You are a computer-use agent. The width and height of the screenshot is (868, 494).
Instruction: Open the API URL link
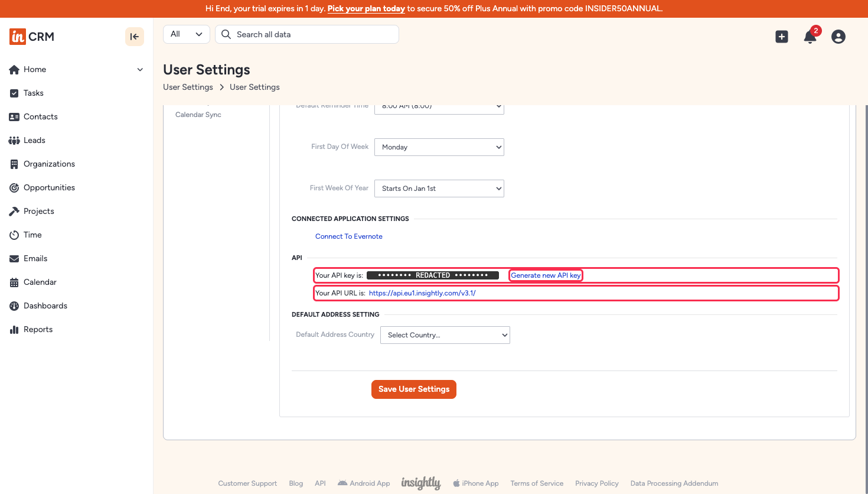click(422, 293)
